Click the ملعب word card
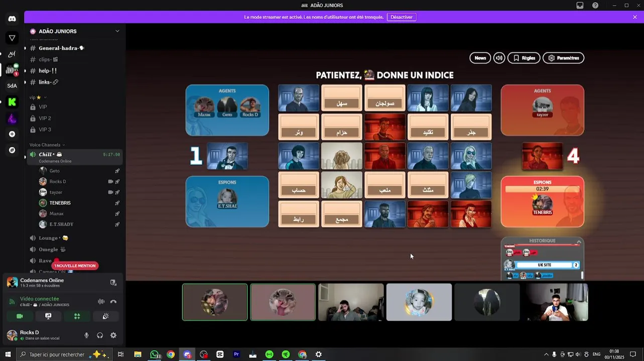644x361 pixels. [384, 185]
